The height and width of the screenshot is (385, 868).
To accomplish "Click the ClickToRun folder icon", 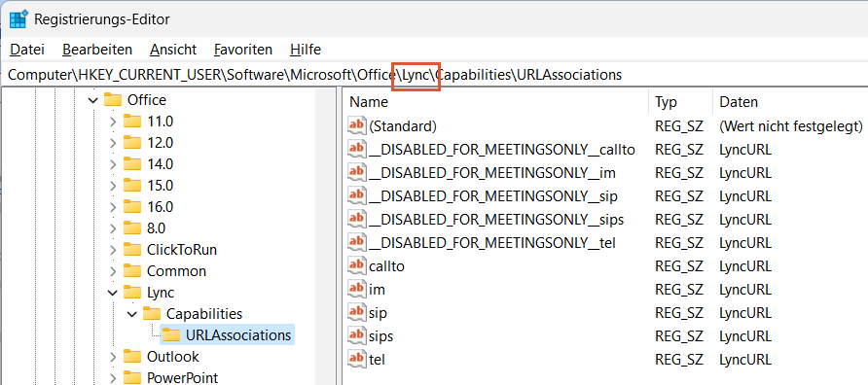I will pos(132,250).
